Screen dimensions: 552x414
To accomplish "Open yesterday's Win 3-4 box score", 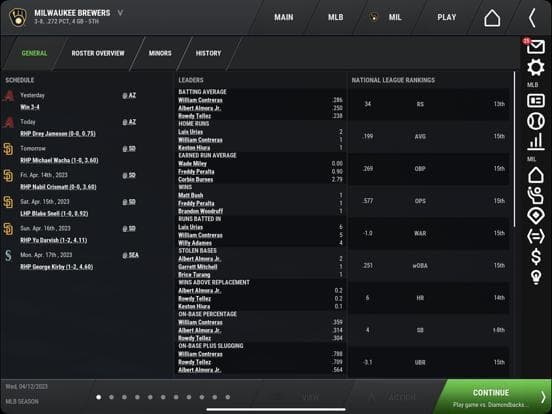I will 30,107.
